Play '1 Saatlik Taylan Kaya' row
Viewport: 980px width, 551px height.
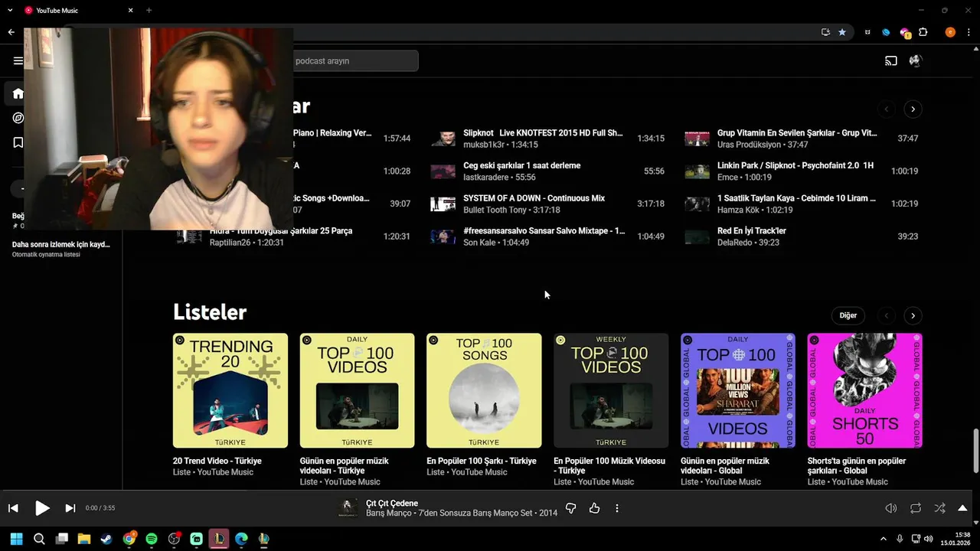tap(802, 204)
